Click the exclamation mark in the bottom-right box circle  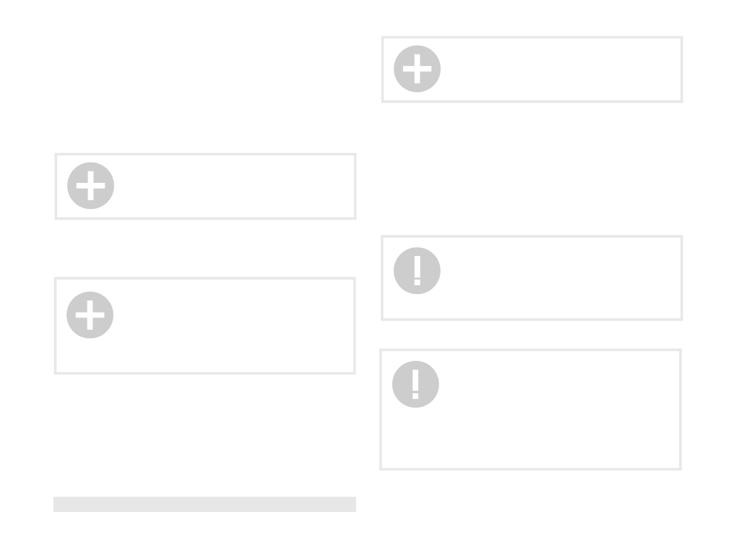416,384
